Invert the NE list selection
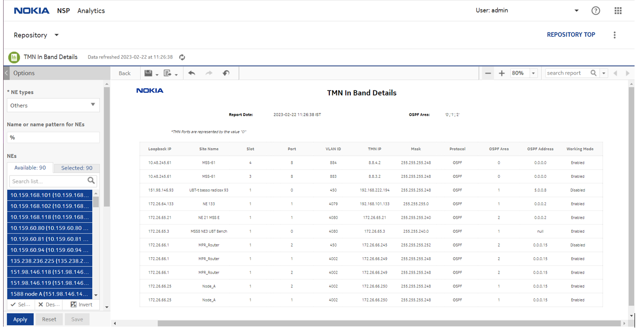Viewport: 644px width, 328px height. (x=81, y=305)
